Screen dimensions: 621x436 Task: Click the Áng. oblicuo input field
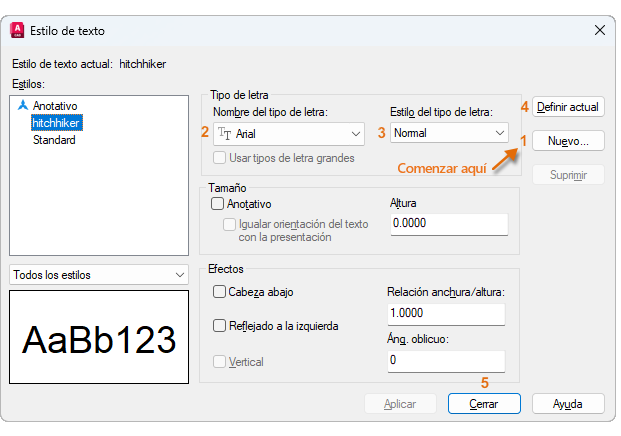445,360
